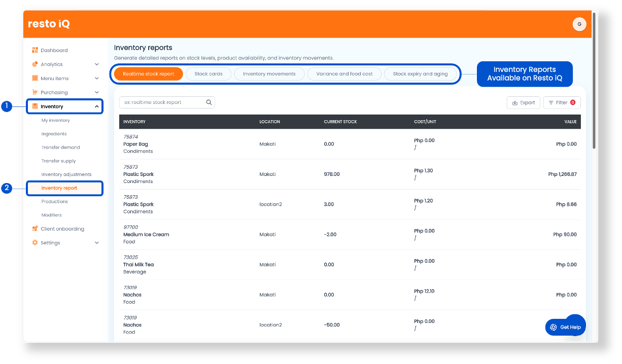Select the Realtime stock report tab

pyautogui.click(x=149, y=74)
